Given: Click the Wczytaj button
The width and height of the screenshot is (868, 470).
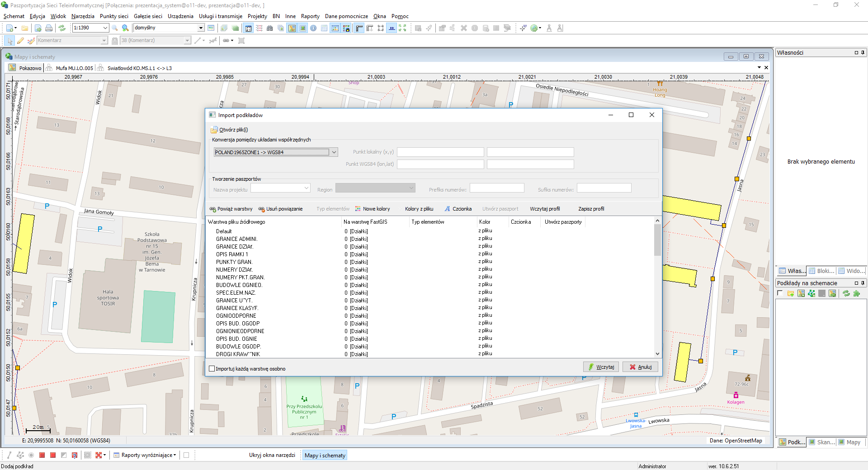Looking at the screenshot, I should [x=601, y=367].
